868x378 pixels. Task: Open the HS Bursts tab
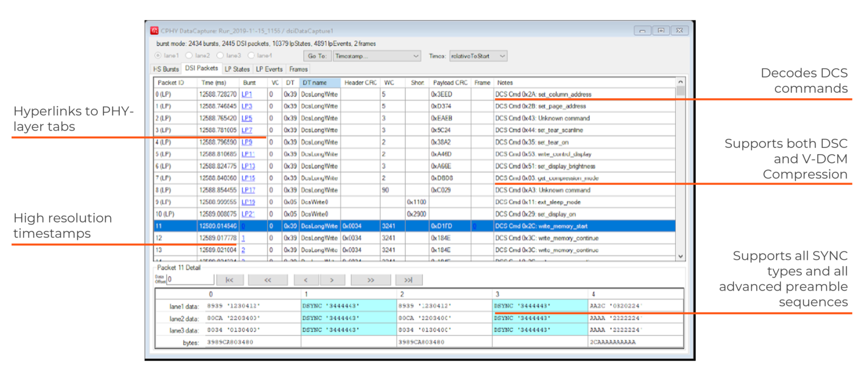pyautogui.click(x=166, y=69)
